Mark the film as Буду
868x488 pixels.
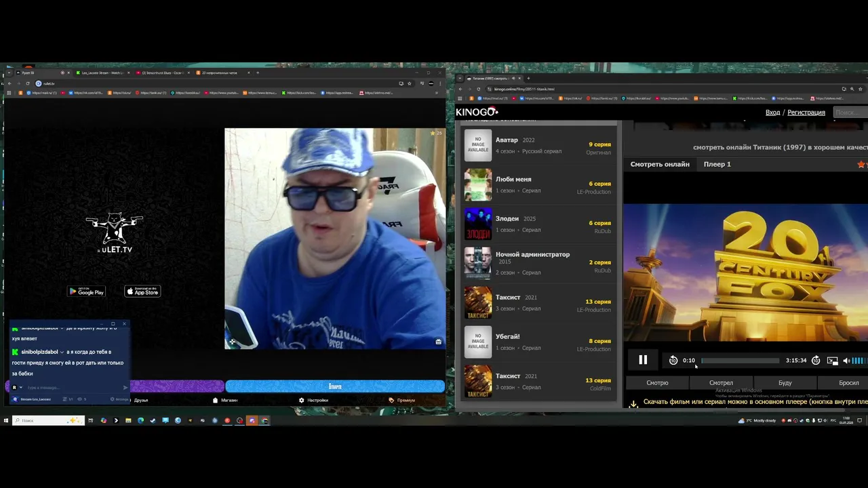(x=785, y=383)
